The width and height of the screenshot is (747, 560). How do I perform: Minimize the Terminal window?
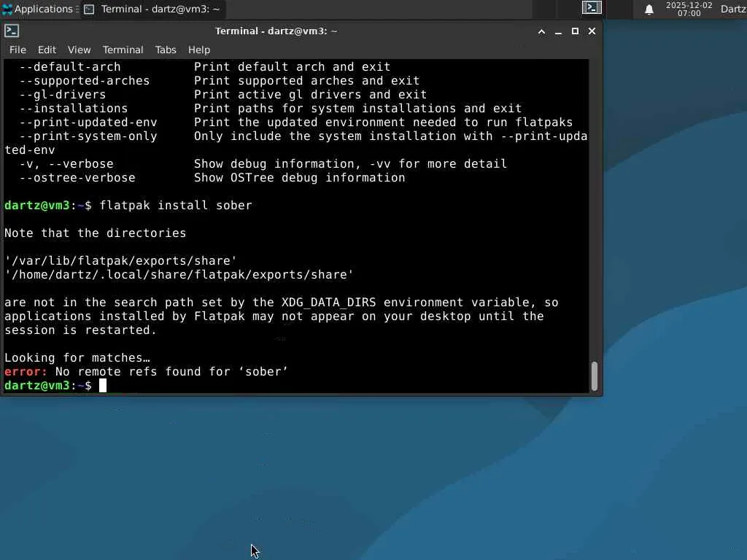(558, 31)
